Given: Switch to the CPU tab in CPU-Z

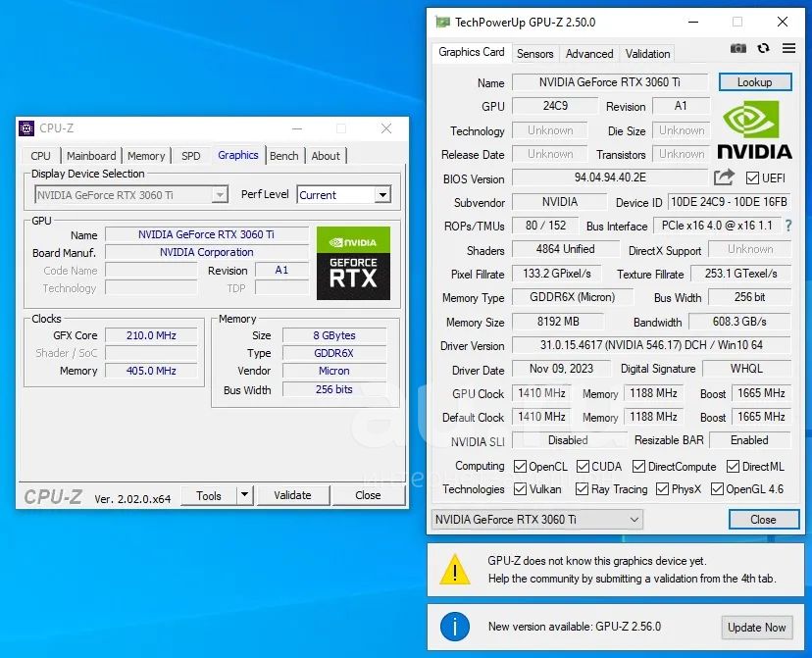Looking at the screenshot, I should click(40, 156).
